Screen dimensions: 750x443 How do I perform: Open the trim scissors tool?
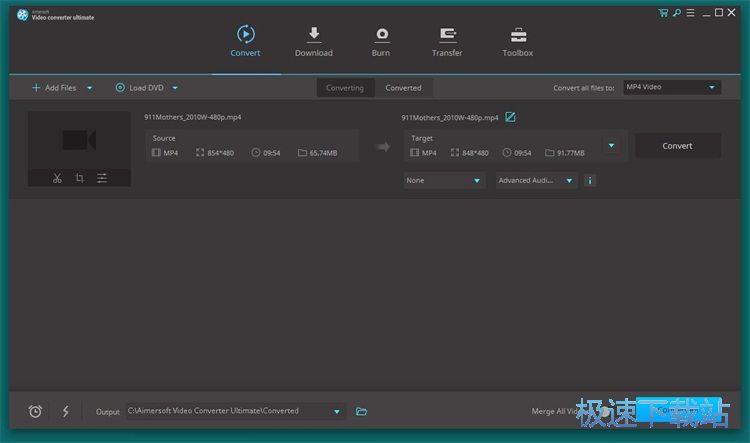[x=57, y=178]
